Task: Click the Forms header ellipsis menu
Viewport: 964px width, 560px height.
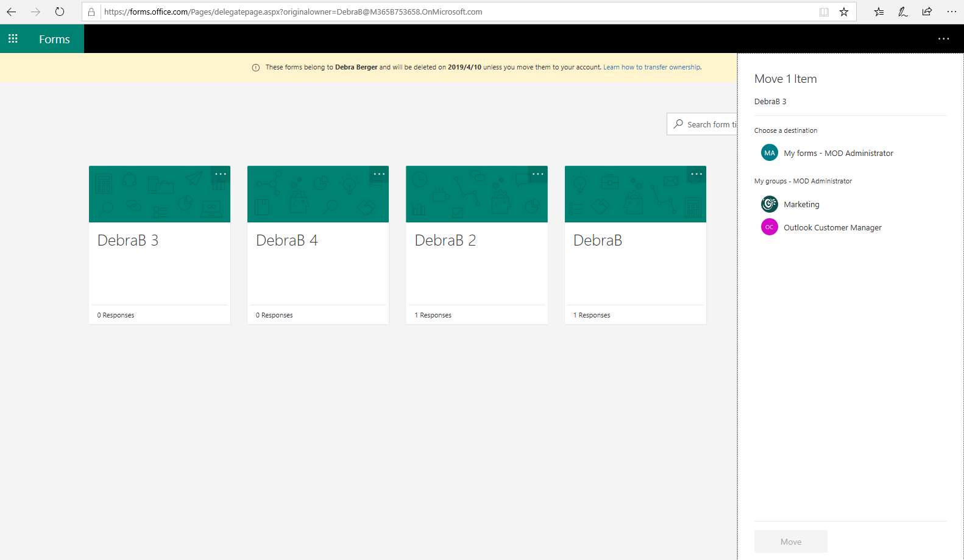Action: (943, 39)
